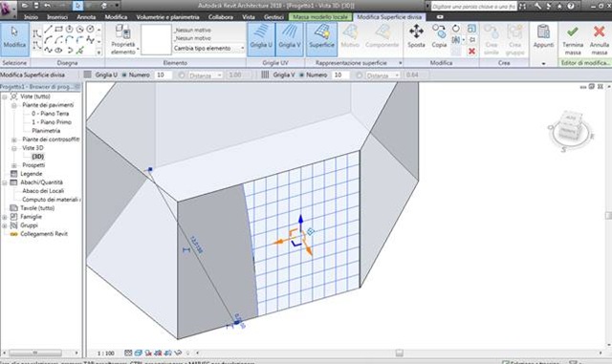Collapse Piante dei pavimenti node
Screen dimensions: 612x364
point(14,105)
